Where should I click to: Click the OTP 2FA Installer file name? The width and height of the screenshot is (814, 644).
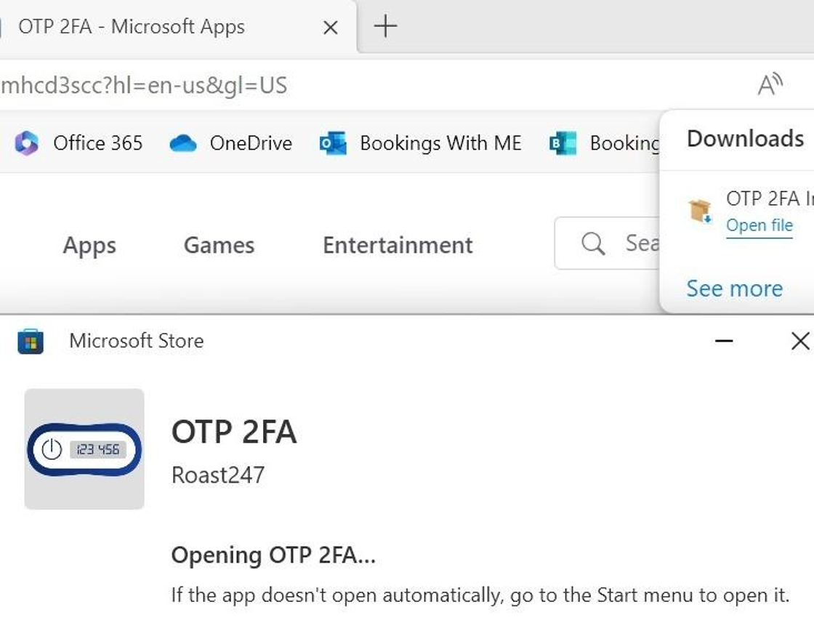point(770,198)
